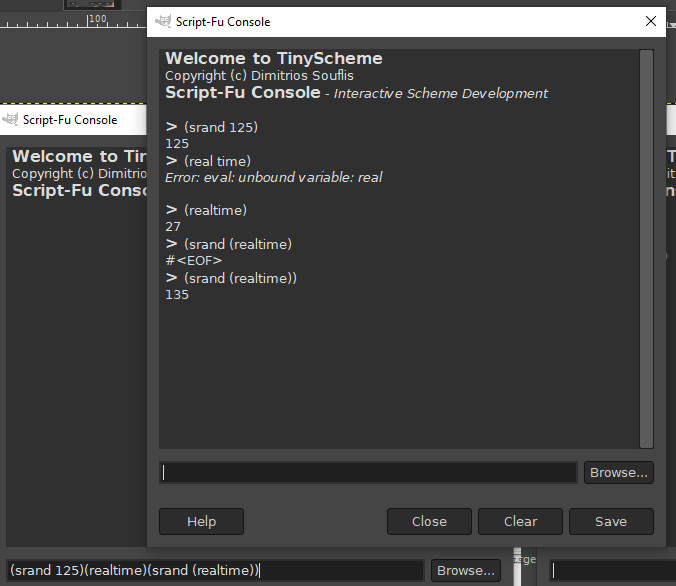Click 'Interactive Scheme Development' subtitle text
676x586 pixels.
pos(441,93)
